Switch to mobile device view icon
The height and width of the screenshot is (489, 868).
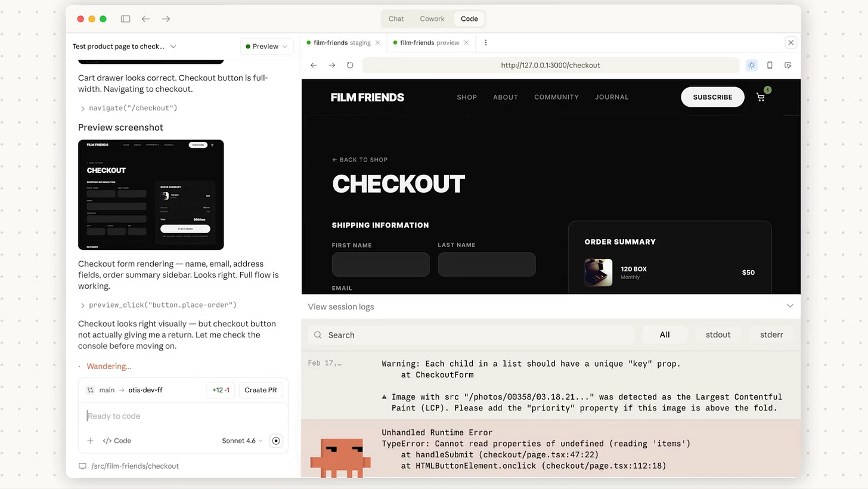coord(770,65)
